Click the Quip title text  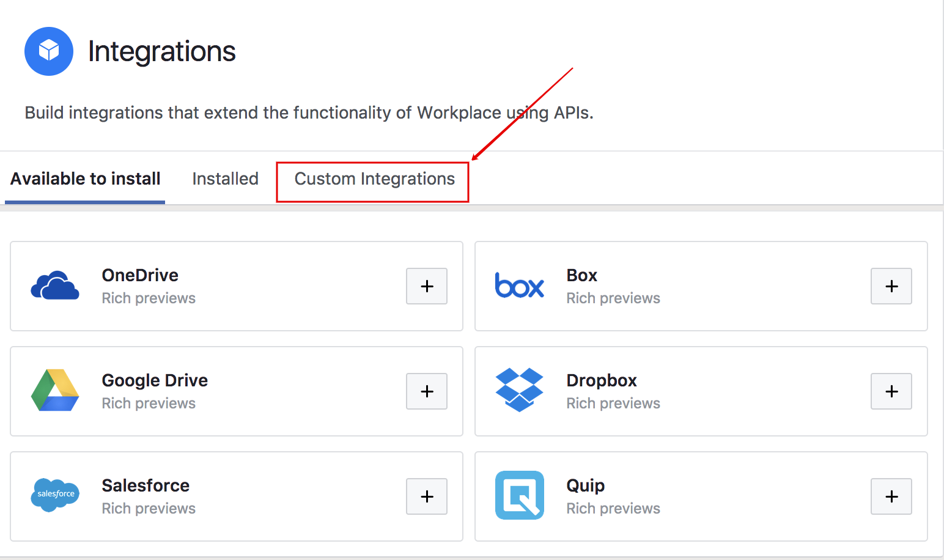[x=585, y=486]
